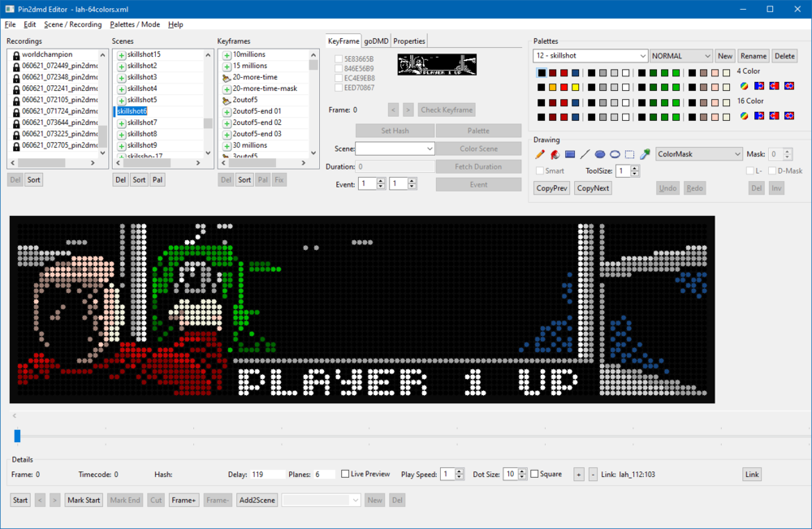Viewport: 812px width, 529px height.
Task: Click the blue timeline position slider thumb
Action: (x=17, y=436)
